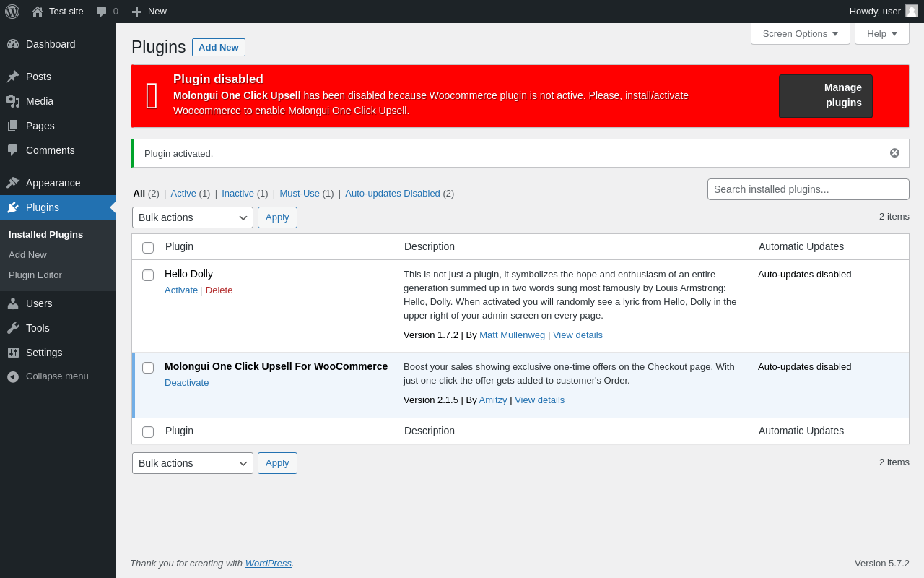
Task: Open Installed Plugins submenu item
Action: coord(45,235)
